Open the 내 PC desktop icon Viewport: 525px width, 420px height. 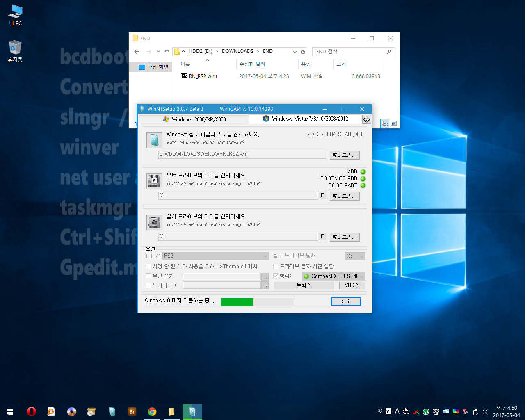point(16,15)
